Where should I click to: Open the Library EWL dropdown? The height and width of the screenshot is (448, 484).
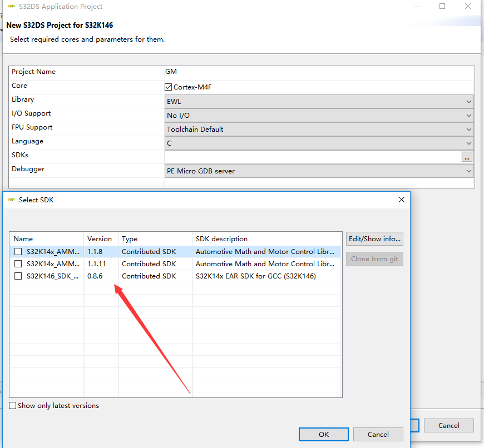pyautogui.click(x=319, y=102)
